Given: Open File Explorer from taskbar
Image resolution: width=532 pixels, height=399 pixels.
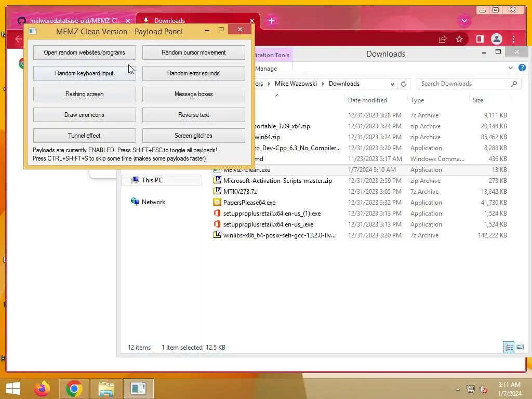Looking at the screenshot, I should point(106,389).
